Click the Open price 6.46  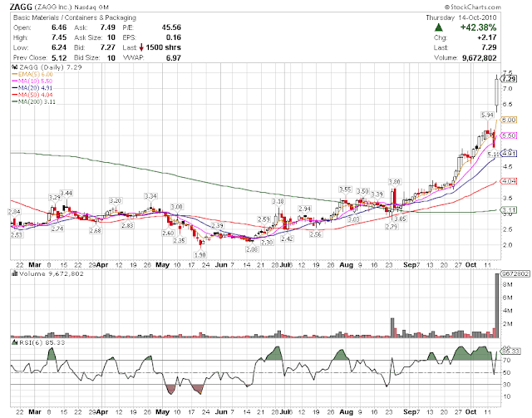[x=59, y=27]
